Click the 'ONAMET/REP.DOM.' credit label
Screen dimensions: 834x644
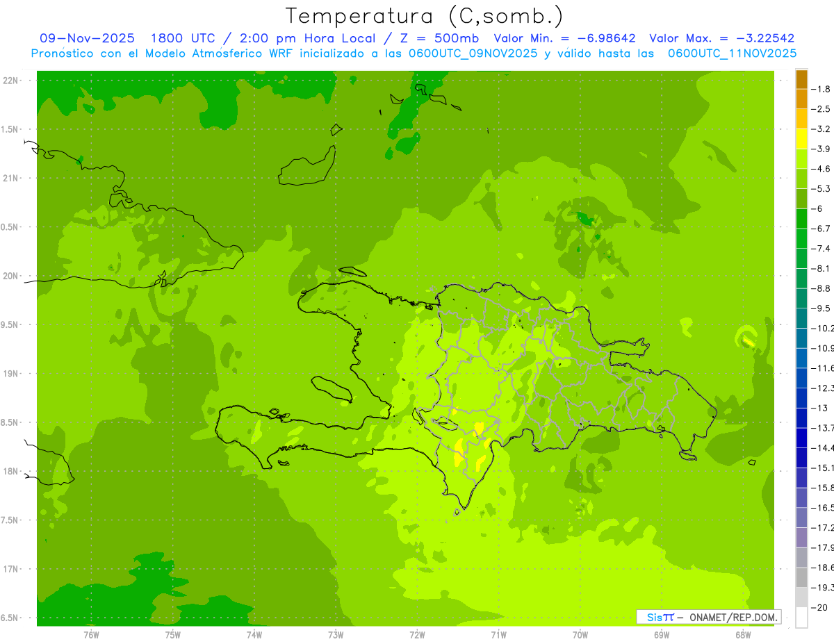tap(733, 617)
